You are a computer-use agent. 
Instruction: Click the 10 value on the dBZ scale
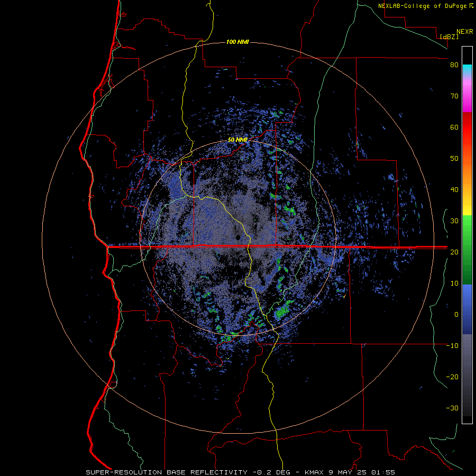coord(454,283)
